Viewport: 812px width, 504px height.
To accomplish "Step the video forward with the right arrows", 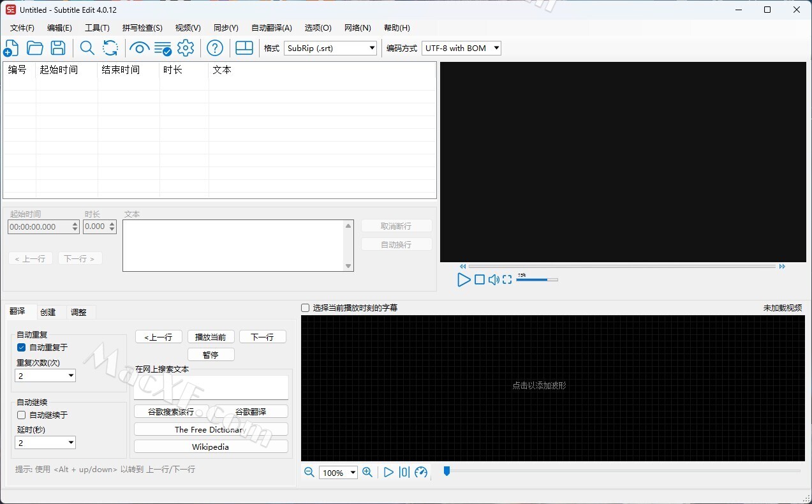I will click(x=782, y=266).
